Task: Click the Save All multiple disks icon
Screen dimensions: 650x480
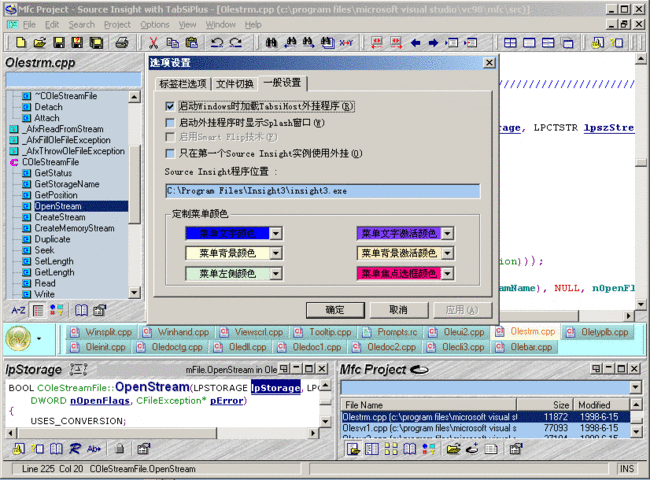Action: pyautogui.click(x=96, y=42)
